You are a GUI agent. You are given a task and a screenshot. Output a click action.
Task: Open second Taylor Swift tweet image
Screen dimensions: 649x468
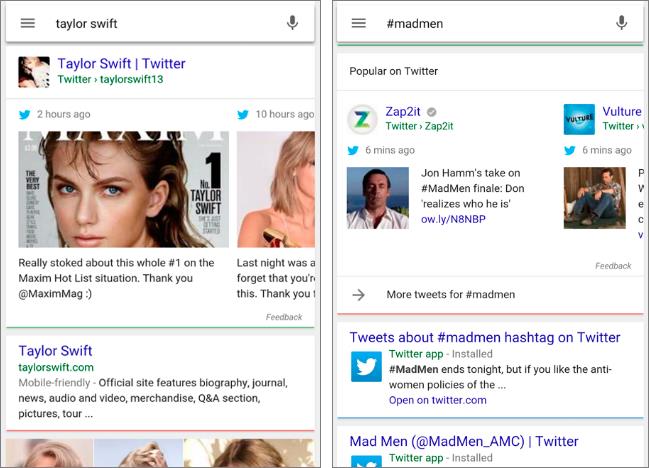(276, 189)
